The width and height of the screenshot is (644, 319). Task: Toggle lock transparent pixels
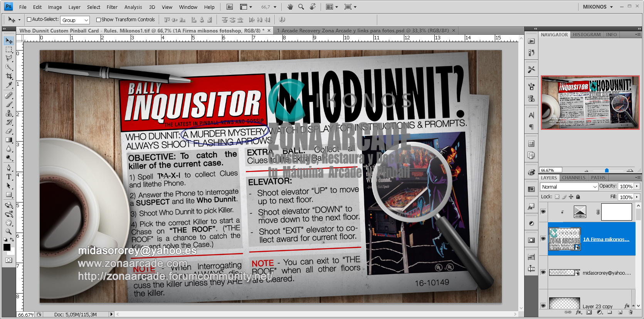pos(557,197)
